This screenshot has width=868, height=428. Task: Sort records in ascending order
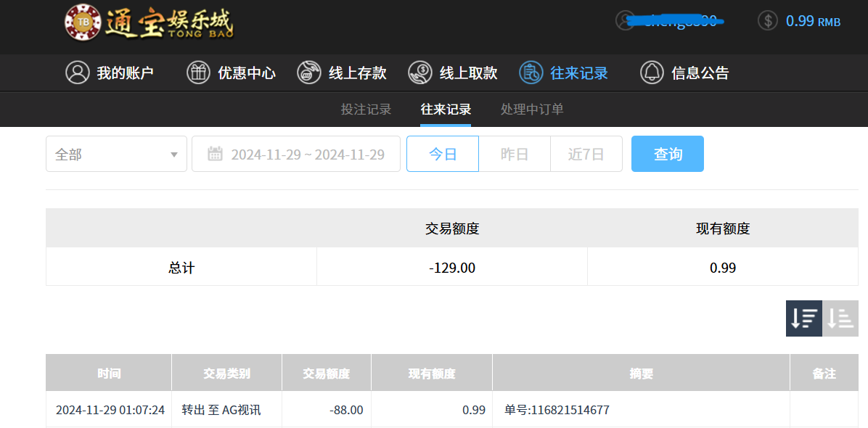point(840,318)
